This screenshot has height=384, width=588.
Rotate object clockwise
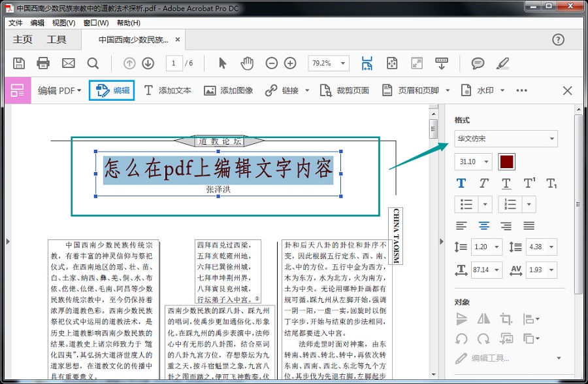tap(483, 339)
